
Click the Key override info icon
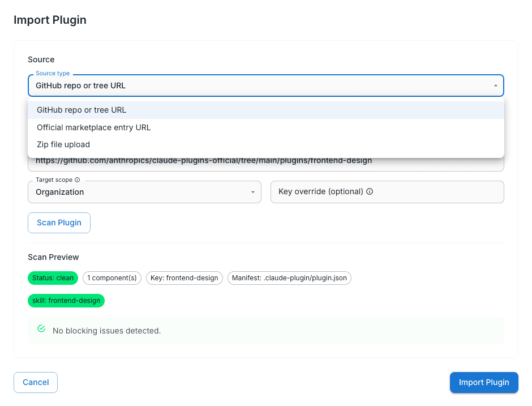click(370, 191)
